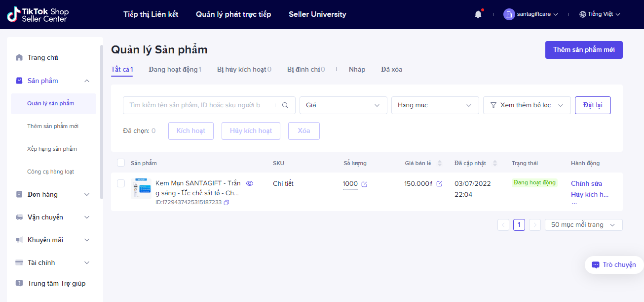Select all products header checkbox

click(x=121, y=163)
